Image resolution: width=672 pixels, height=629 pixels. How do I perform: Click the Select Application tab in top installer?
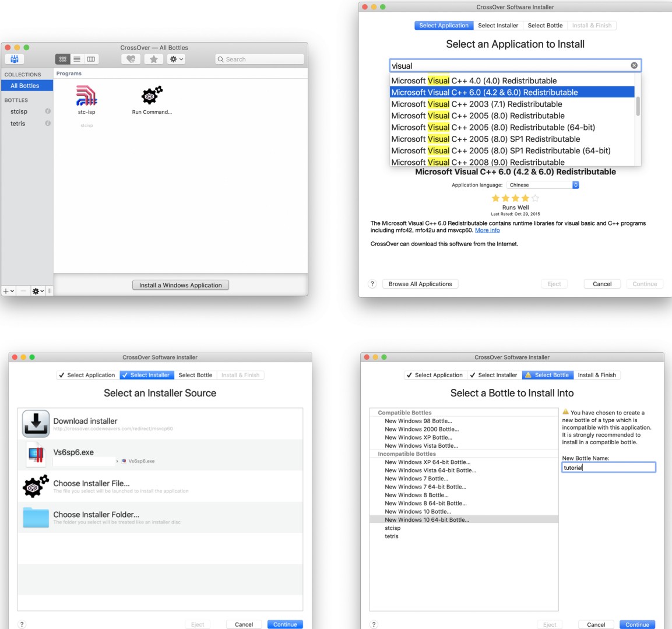444,26
